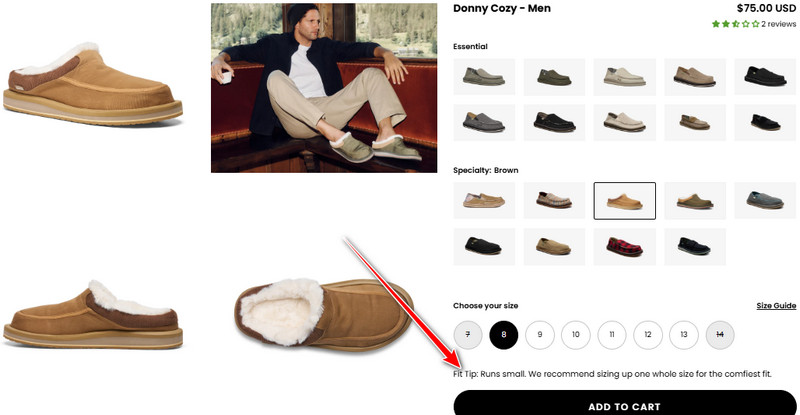The image size is (800, 415).
Task: Click the ADD TO CART button
Action: click(624, 404)
